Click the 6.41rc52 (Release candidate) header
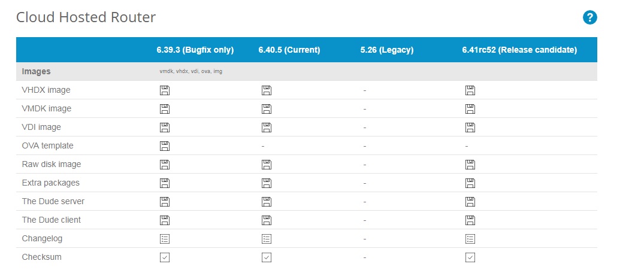Viewport: 644px width, 279px height. (x=519, y=50)
